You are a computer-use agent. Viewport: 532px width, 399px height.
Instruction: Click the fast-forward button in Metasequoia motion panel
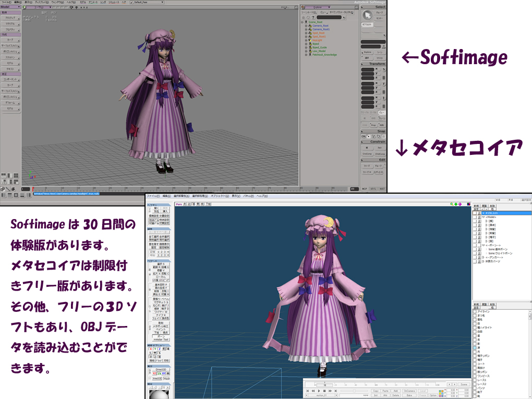coord(330,391)
